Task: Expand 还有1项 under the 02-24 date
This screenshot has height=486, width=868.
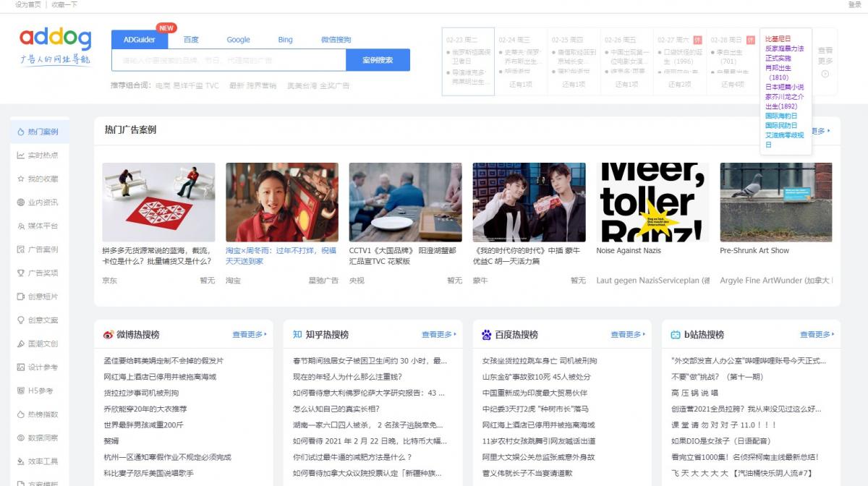Action: (x=520, y=85)
